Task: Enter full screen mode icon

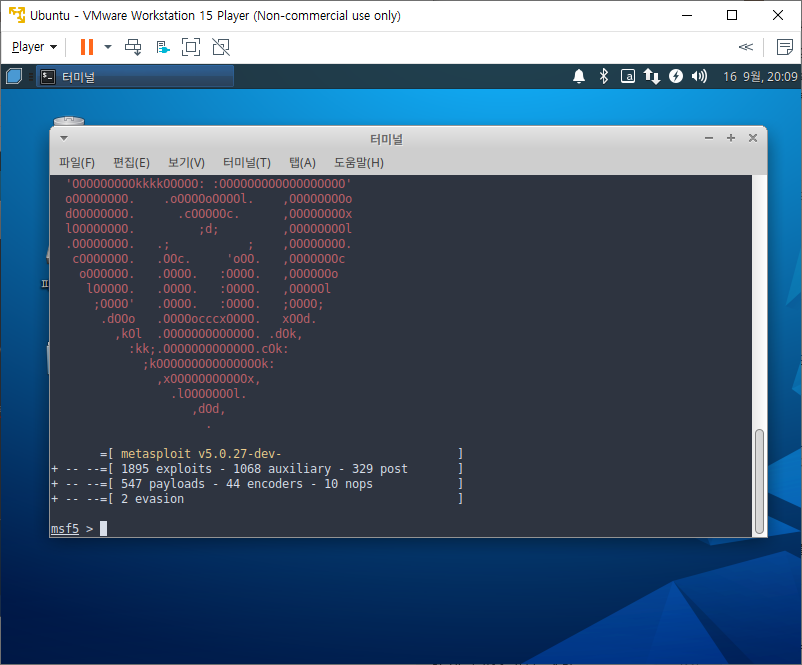Action: pos(191,47)
